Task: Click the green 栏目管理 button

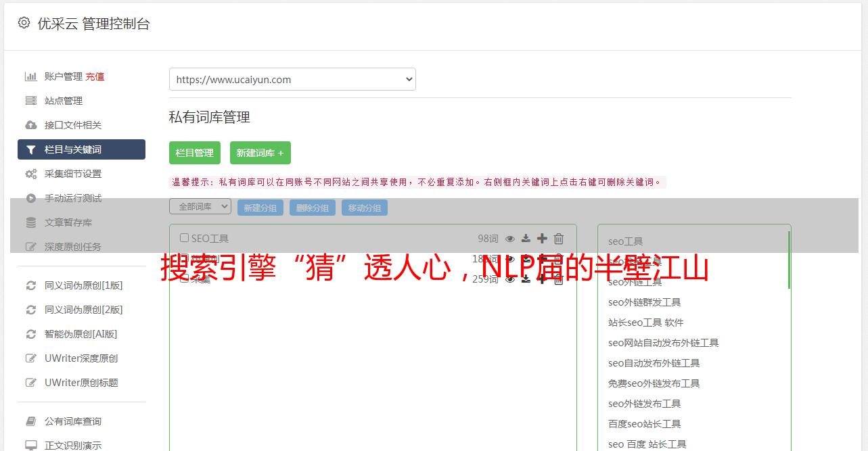Action: click(195, 153)
